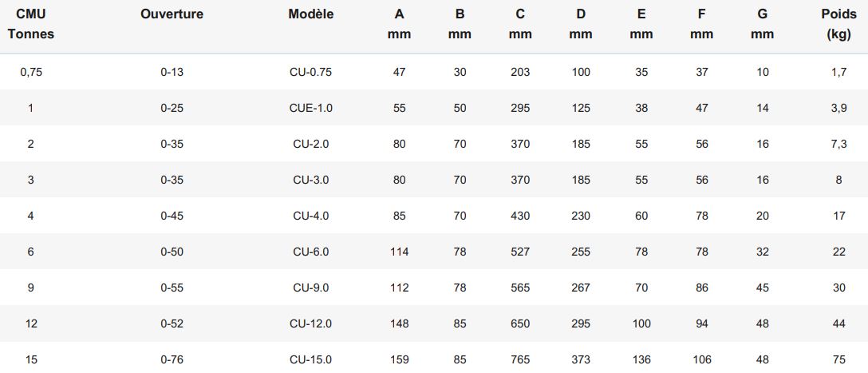Click the Poids (kg) column header
The height and width of the screenshot is (373, 868).
point(838,25)
